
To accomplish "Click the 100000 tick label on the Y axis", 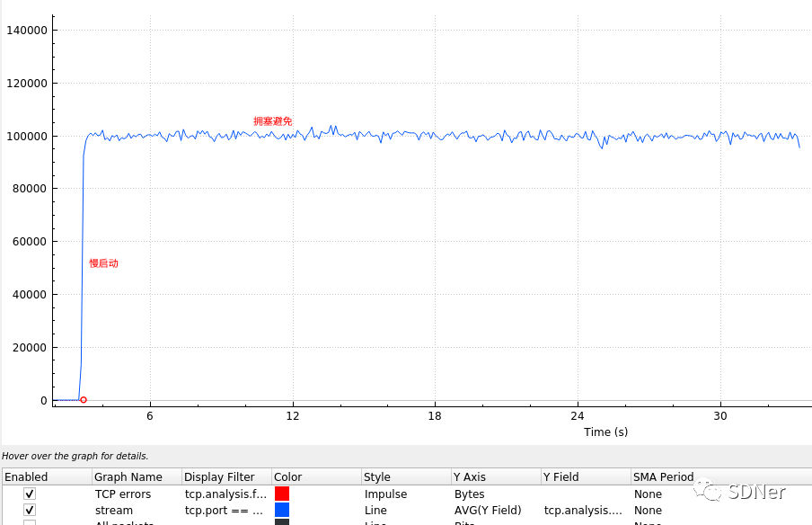I will [26, 137].
